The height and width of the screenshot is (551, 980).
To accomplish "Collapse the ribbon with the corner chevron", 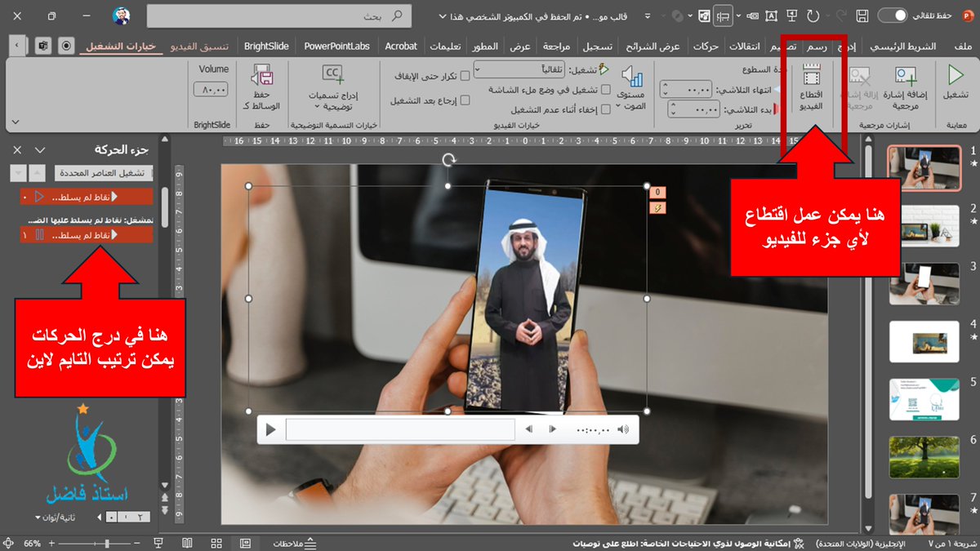I will point(15,122).
